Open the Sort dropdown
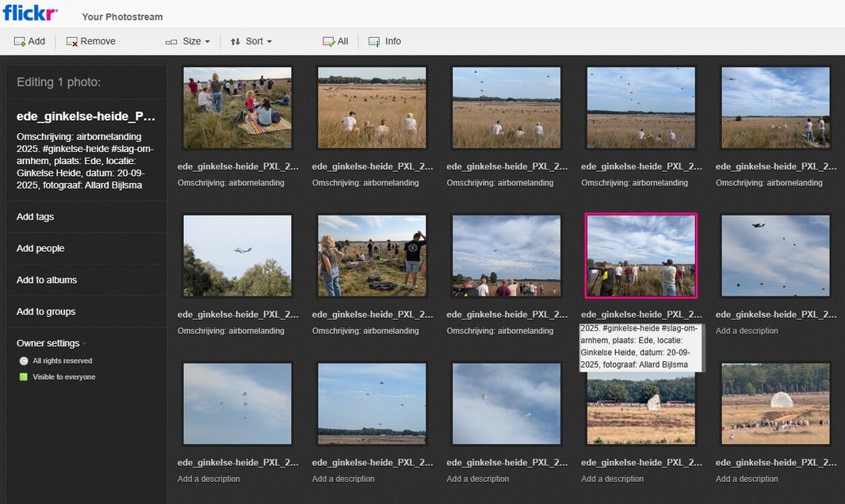The height and width of the screenshot is (504, 845). (258, 41)
